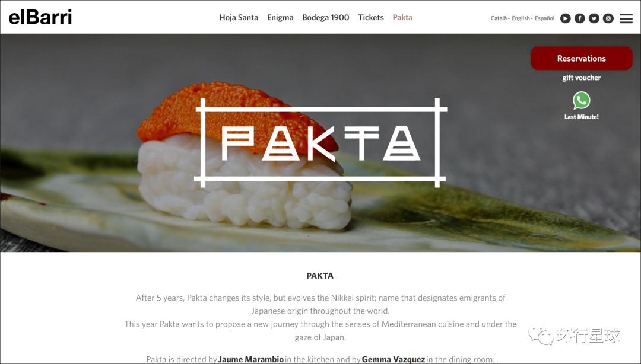Open the Instagram icon in header
The width and height of the screenshot is (641, 364).
coord(608,18)
